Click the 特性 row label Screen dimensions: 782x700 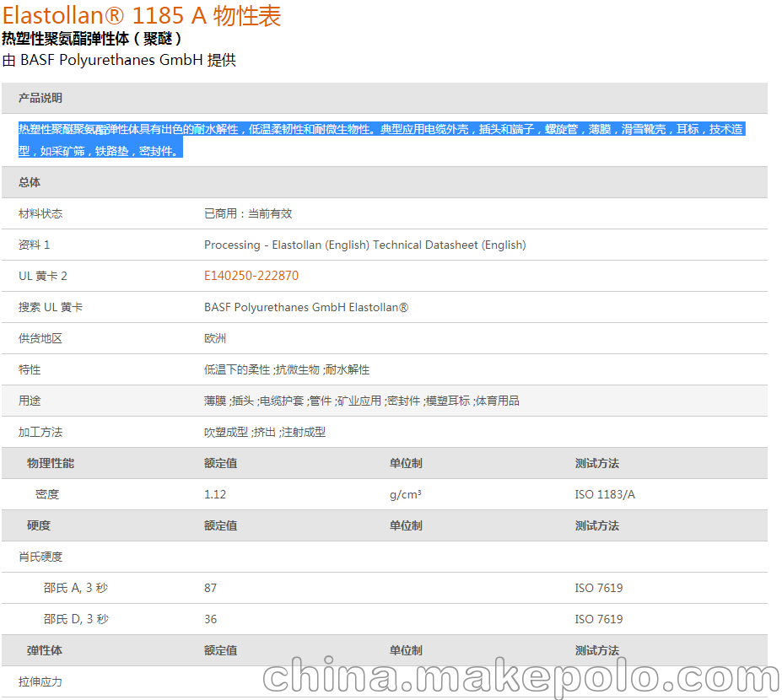click(x=30, y=369)
